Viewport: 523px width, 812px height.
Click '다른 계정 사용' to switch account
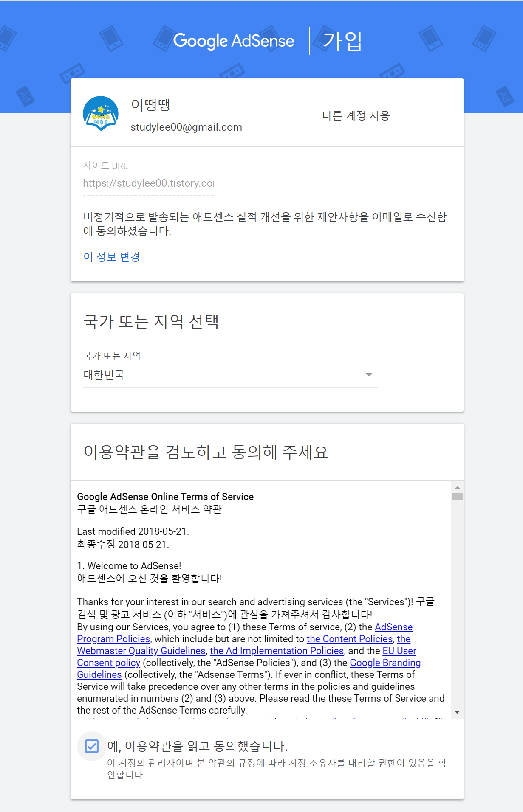pyautogui.click(x=356, y=115)
